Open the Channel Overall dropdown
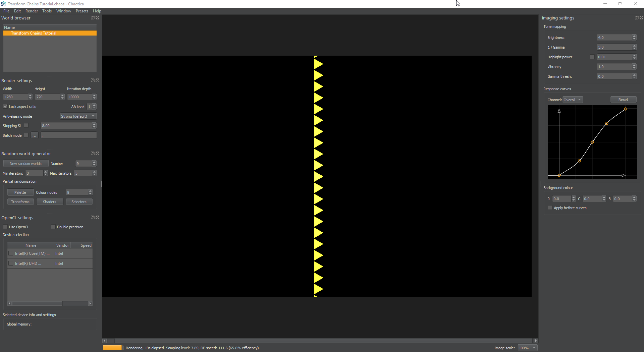This screenshot has height=352, width=644. pos(573,100)
